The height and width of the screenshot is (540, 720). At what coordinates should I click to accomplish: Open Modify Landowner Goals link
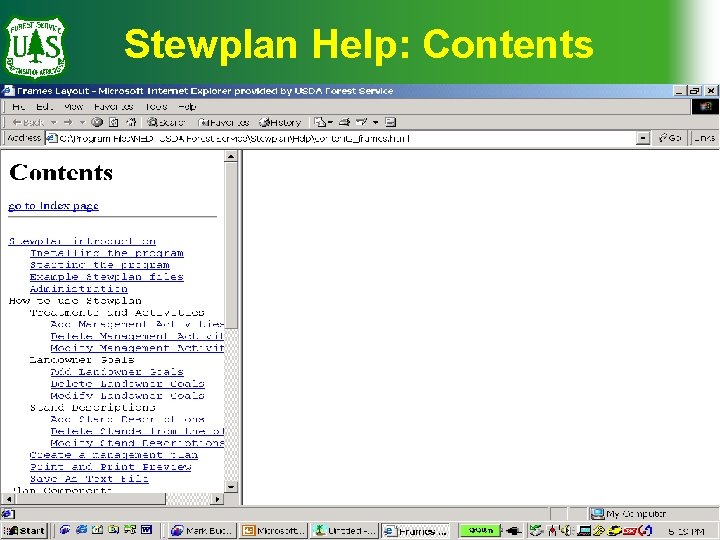pyautogui.click(x=128, y=395)
